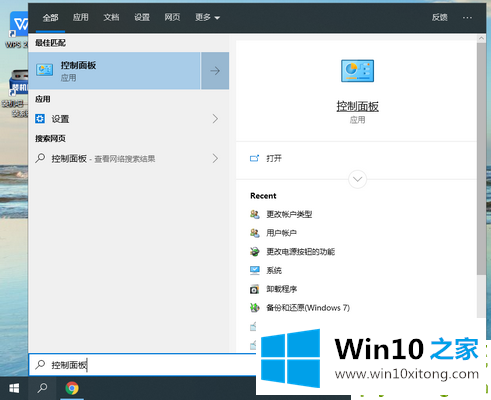
Task: Click the large 控制面板 icon in preview pane
Action: point(357,71)
